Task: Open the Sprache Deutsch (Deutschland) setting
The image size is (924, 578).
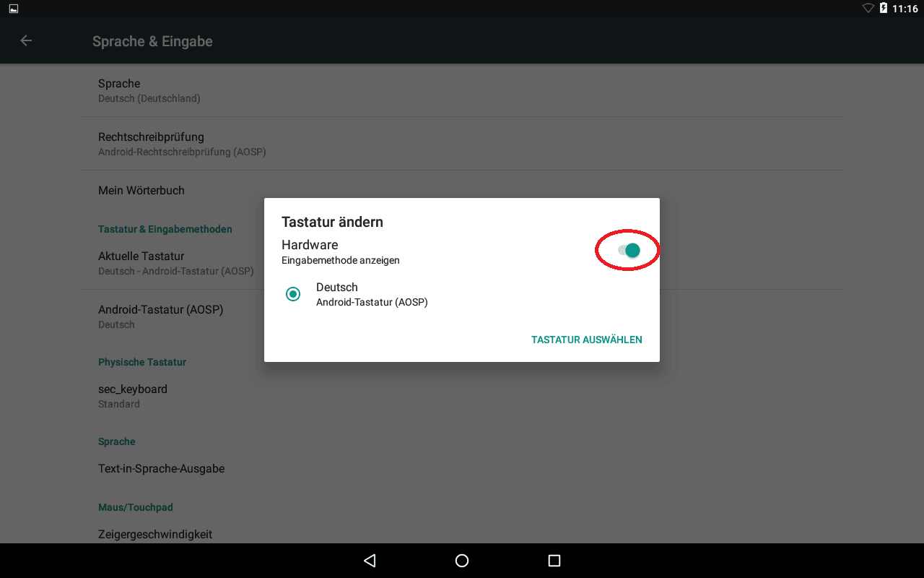Action: coord(462,90)
